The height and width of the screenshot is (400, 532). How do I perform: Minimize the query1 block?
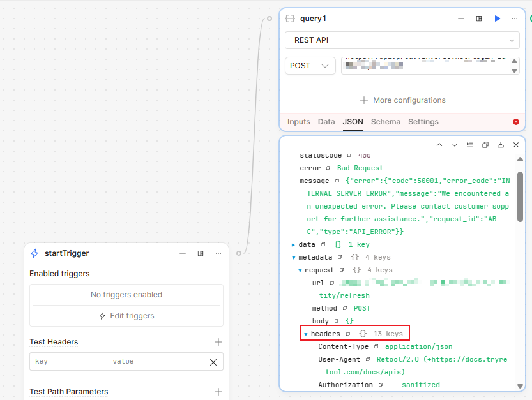click(461, 19)
